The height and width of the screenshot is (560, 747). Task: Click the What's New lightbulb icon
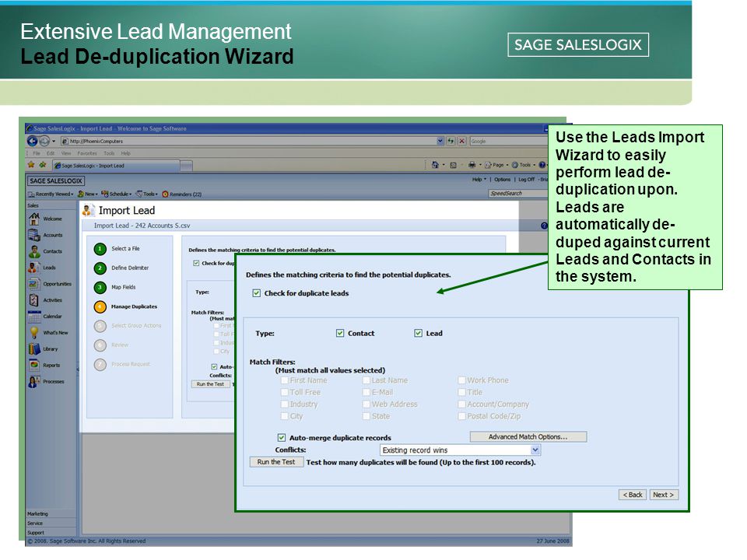[34, 332]
